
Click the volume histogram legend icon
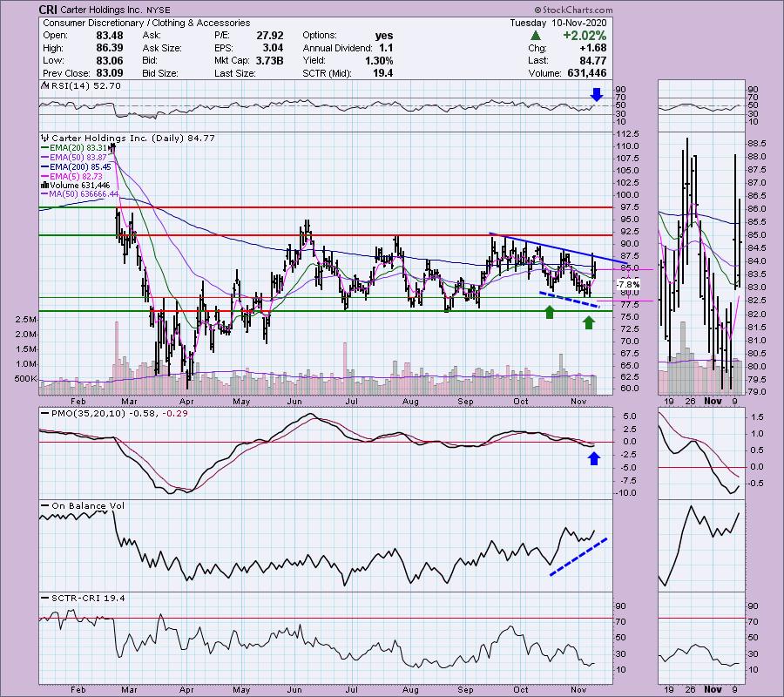tap(44, 185)
